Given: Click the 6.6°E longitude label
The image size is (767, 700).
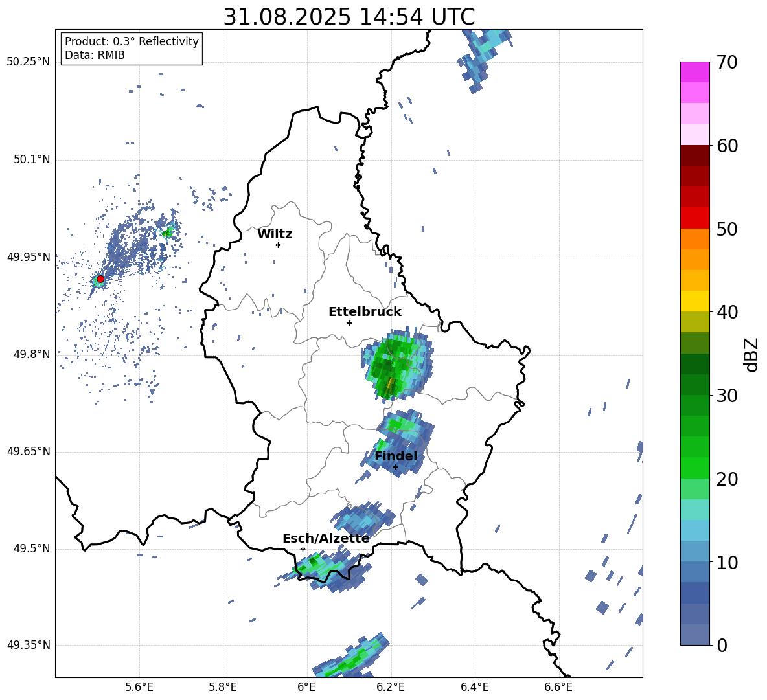Looking at the screenshot, I should click(x=558, y=688).
